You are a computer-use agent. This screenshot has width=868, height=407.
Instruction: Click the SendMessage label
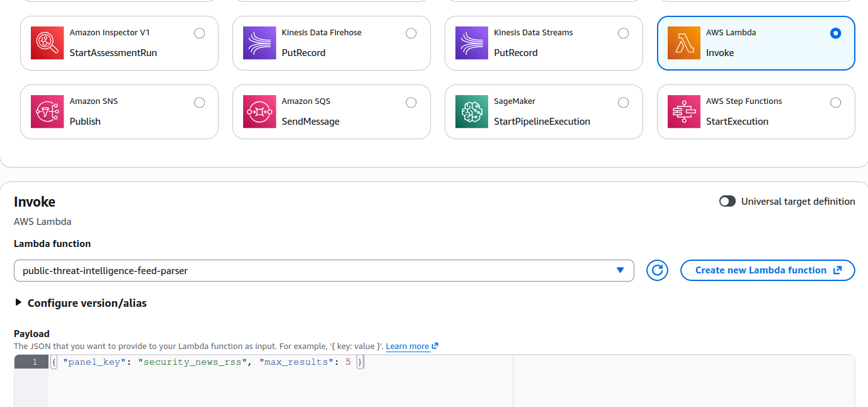point(311,122)
